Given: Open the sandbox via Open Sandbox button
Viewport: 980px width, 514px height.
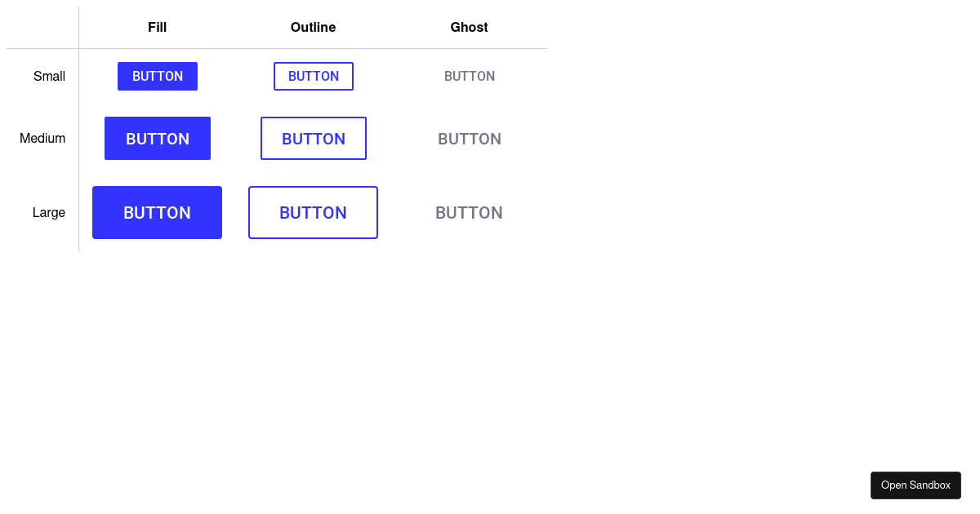Looking at the screenshot, I should pos(915,485).
